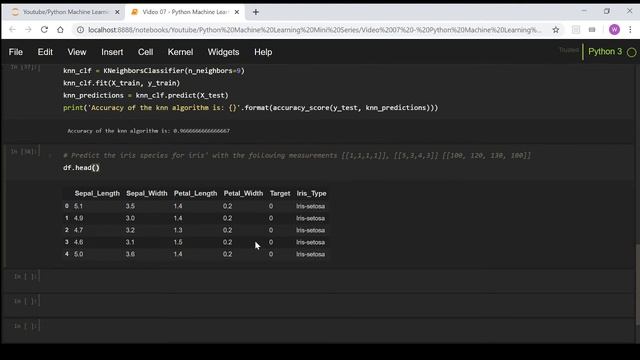Click the Iris_Type column header

(311, 193)
